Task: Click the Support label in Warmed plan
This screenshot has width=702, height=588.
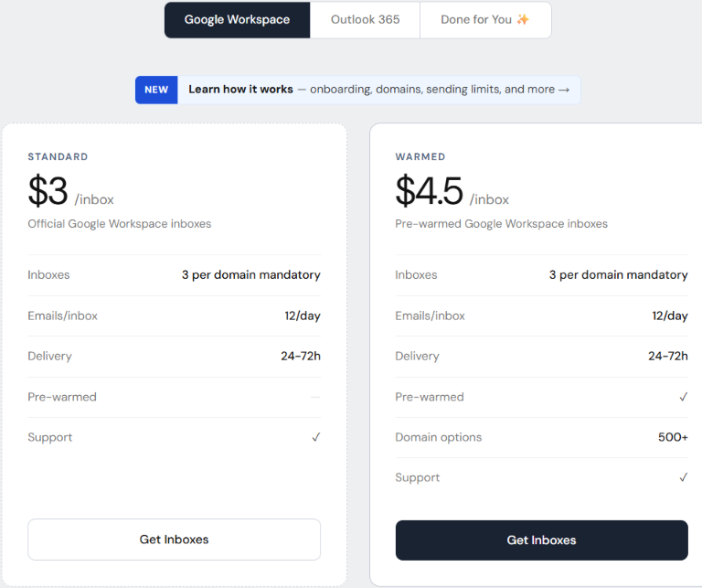Action: coord(417,478)
